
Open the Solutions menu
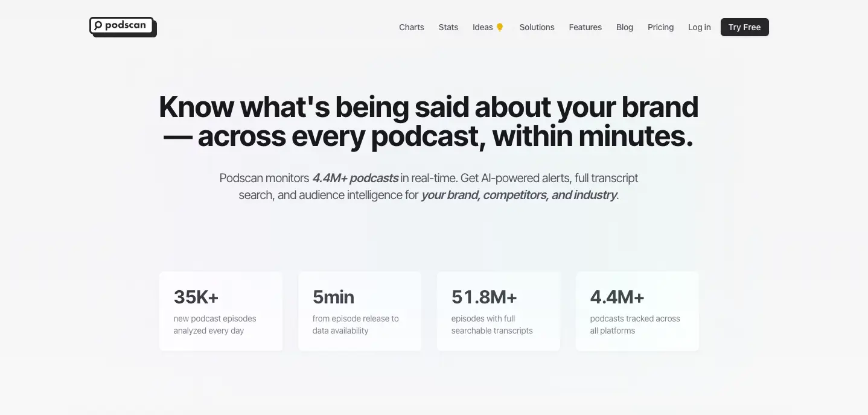[536, 27]
